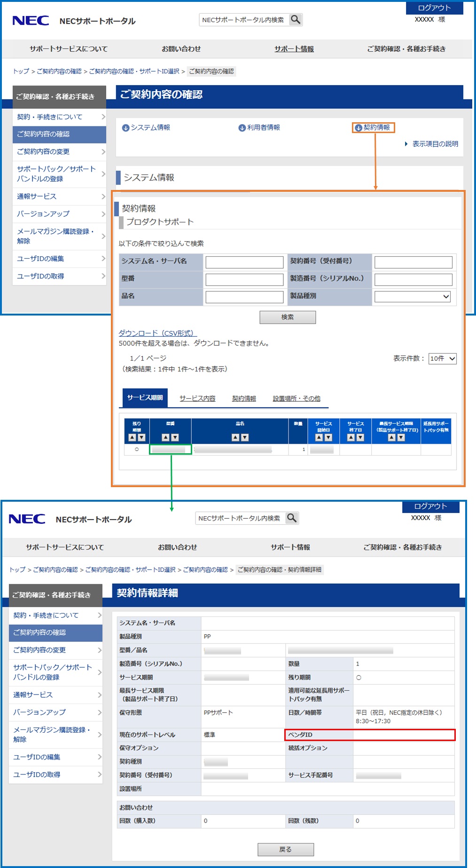476x868 pixels.
Task: Sort サービス開始日 column descending
Action: tap(328, 438)
